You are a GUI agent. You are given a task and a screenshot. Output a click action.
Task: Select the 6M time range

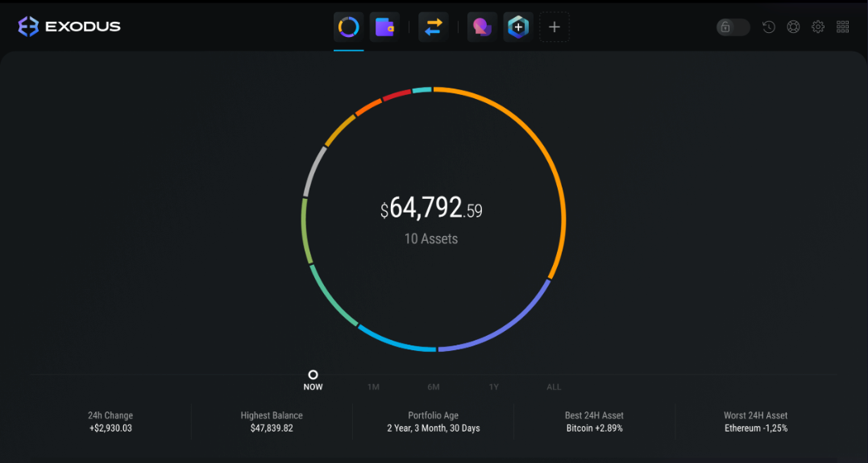[434, 387]
